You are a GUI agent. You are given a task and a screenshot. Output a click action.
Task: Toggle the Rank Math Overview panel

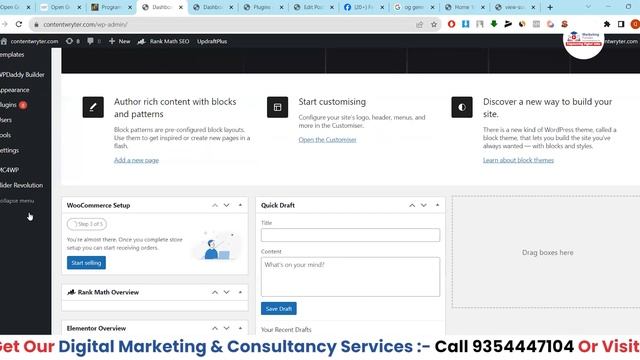[x=240, y=292]
